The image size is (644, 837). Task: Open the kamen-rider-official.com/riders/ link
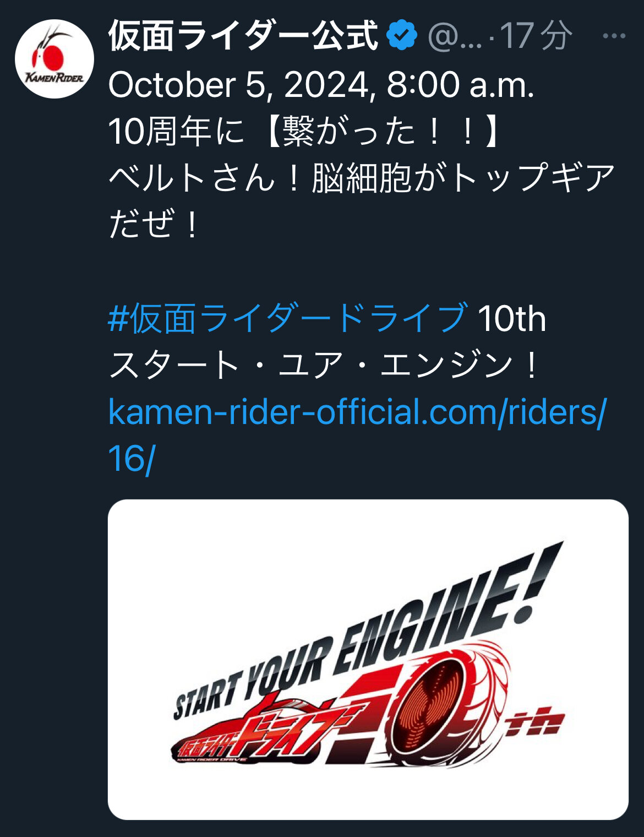(x=357, y=411)
